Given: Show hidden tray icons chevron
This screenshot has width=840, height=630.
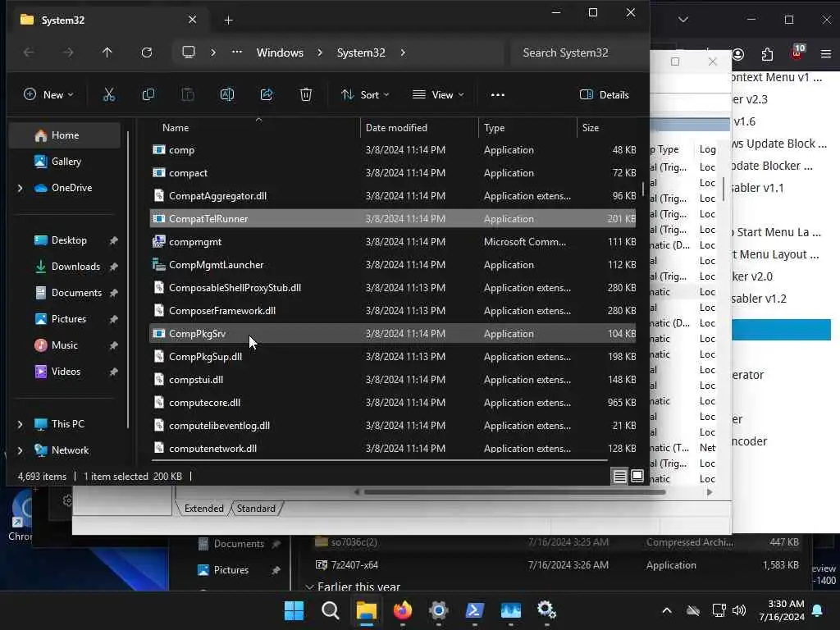Looking at the screenshot, I should click(666, 610).
